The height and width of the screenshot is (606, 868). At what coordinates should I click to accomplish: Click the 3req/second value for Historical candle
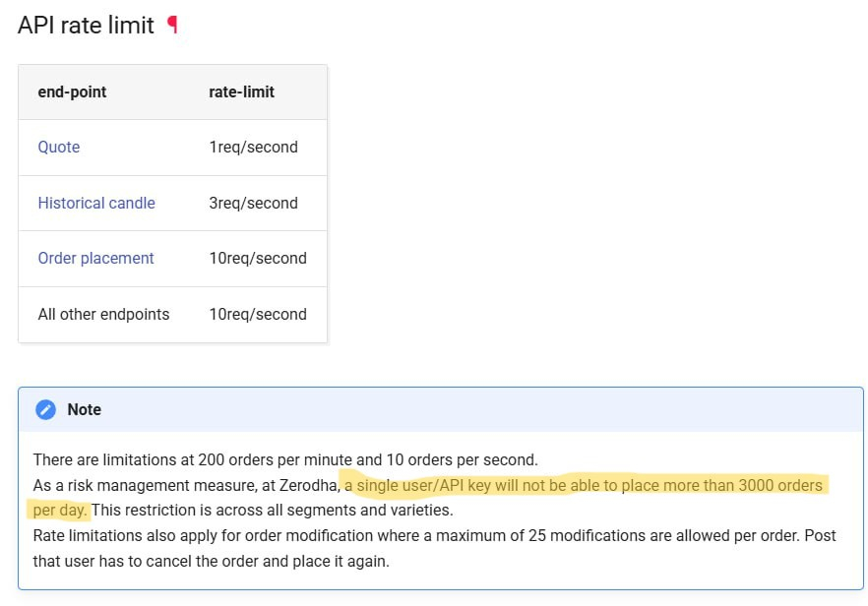click(x=253, y=203)
